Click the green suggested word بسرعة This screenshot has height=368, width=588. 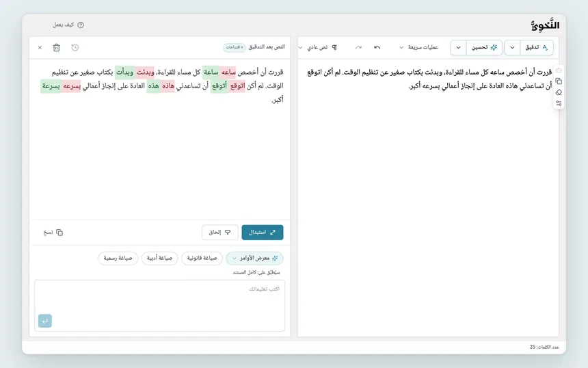pos(51,86)
